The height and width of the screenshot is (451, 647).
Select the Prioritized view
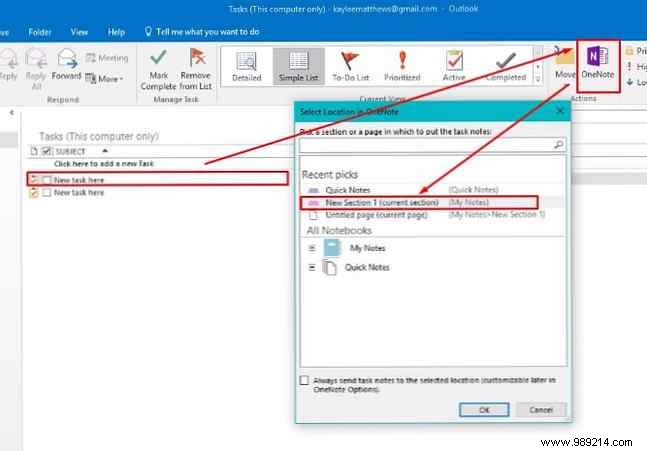402,66
